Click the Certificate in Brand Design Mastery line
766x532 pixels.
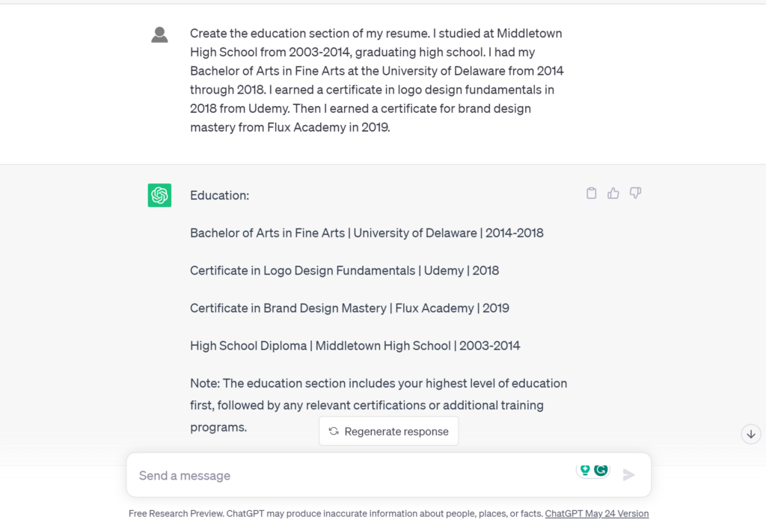point(349,308)
